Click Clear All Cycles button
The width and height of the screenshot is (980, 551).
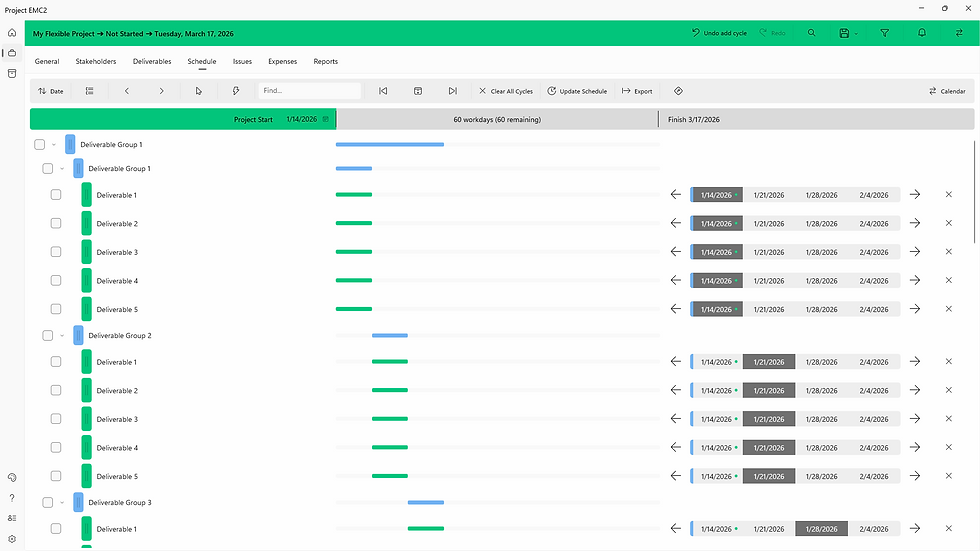tap(506, 91)
